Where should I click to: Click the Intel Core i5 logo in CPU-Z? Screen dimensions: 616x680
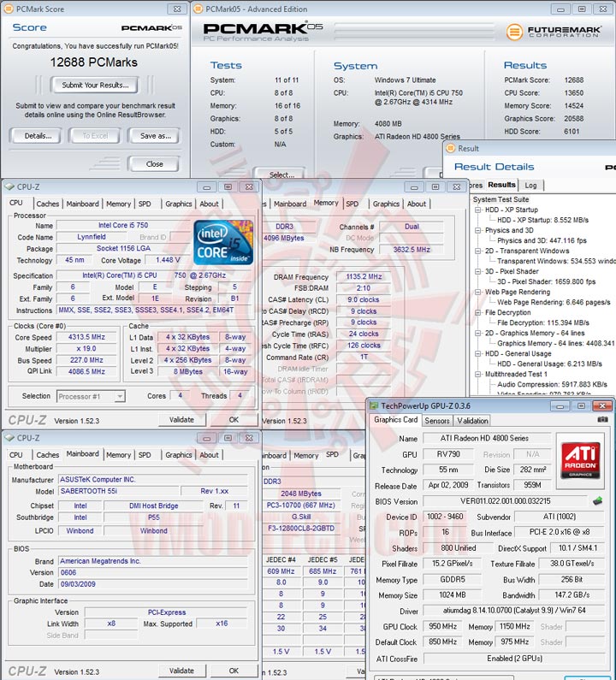(223, 242)
